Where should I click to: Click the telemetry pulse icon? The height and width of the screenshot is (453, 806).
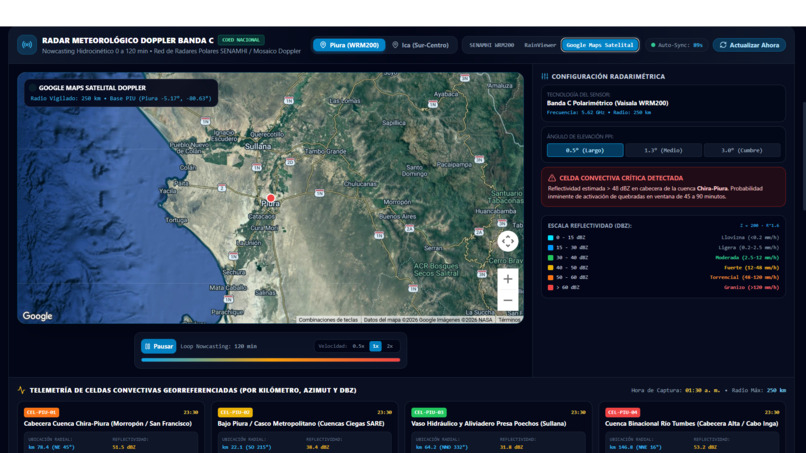pyautogui.click(x=21, y=390)
